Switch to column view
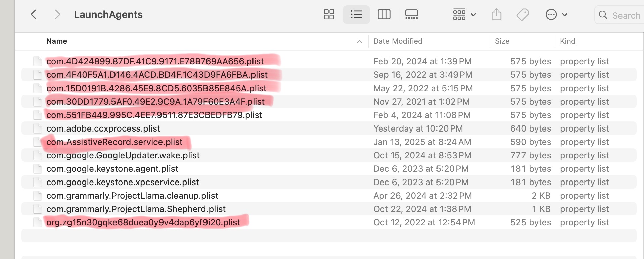 tap(384, 14)
